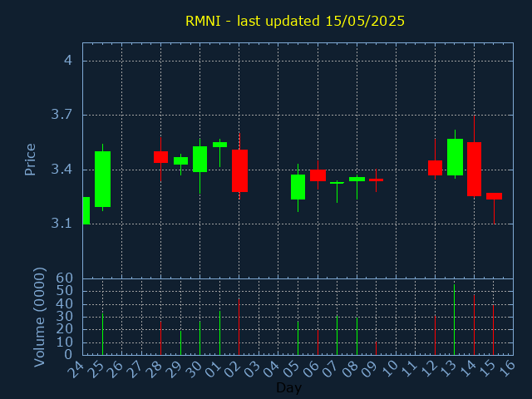The height and width of the screenshot is (399, 532).
Task: Click the volume tick label 20
Action: point(65,329)
